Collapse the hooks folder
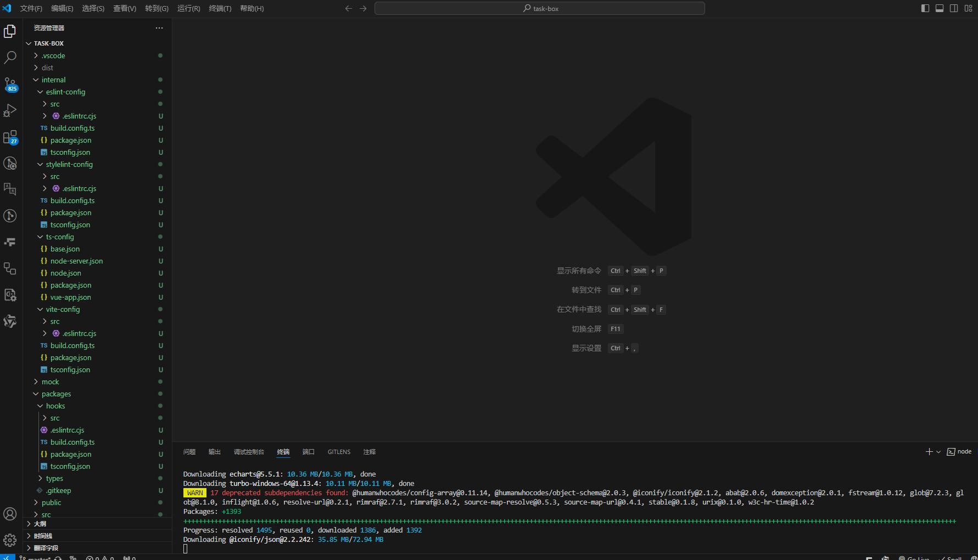Screen dimensions: 978x560 point(98,406)
